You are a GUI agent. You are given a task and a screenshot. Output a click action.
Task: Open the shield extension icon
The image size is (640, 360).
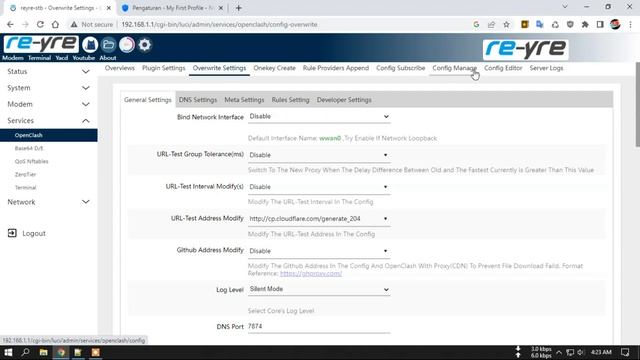pyautogui.click(x=570, y=24)
